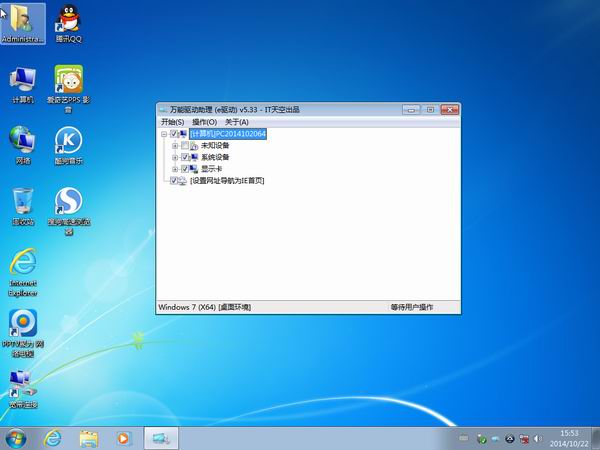Expand the 显示卡 tree node
This screenshot has height=450, width=600.
click(175, 169)
